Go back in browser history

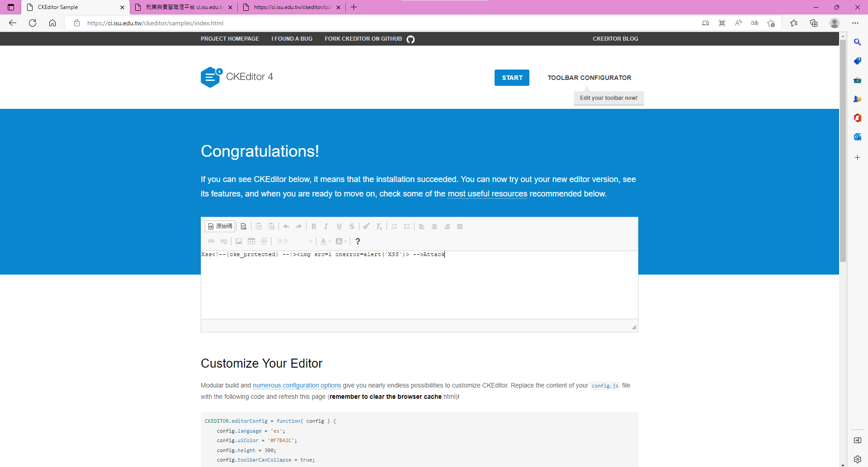13,23
